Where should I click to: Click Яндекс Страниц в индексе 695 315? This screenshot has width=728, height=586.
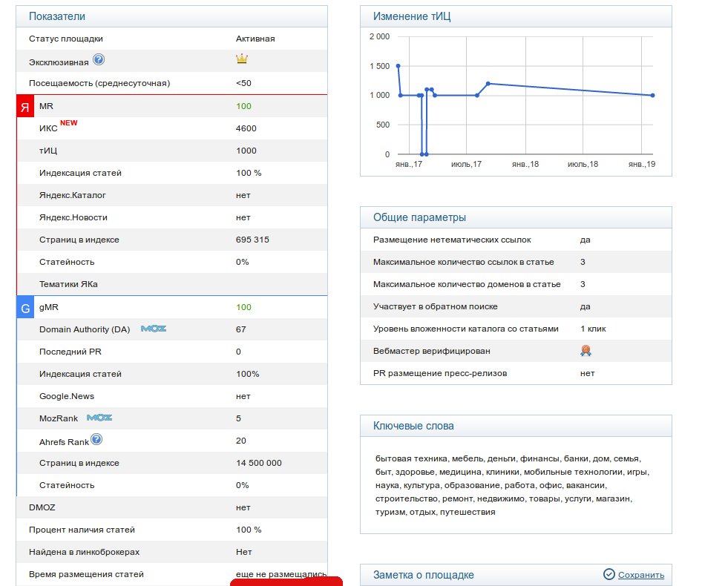[x=252, y=240]
